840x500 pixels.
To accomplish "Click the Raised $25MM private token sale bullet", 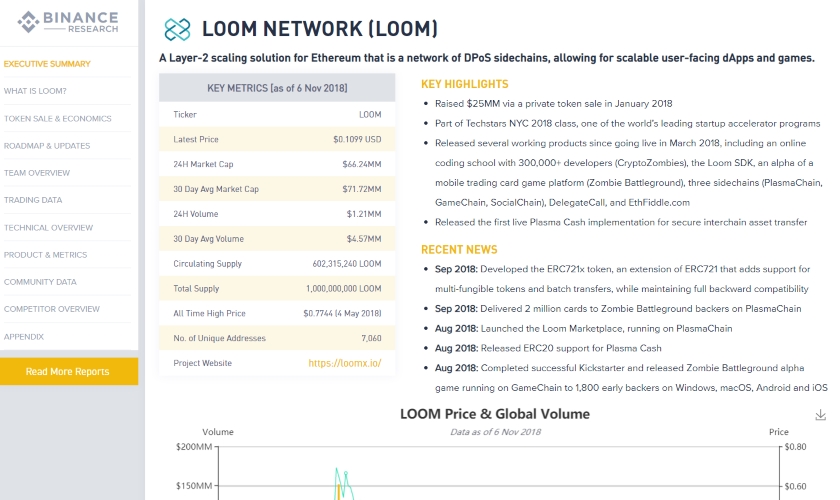I will 553,103.
